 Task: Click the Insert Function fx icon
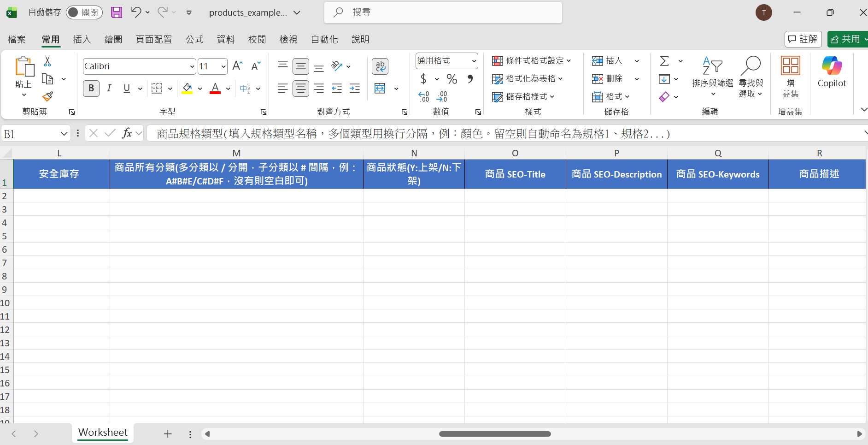[127, 133]
